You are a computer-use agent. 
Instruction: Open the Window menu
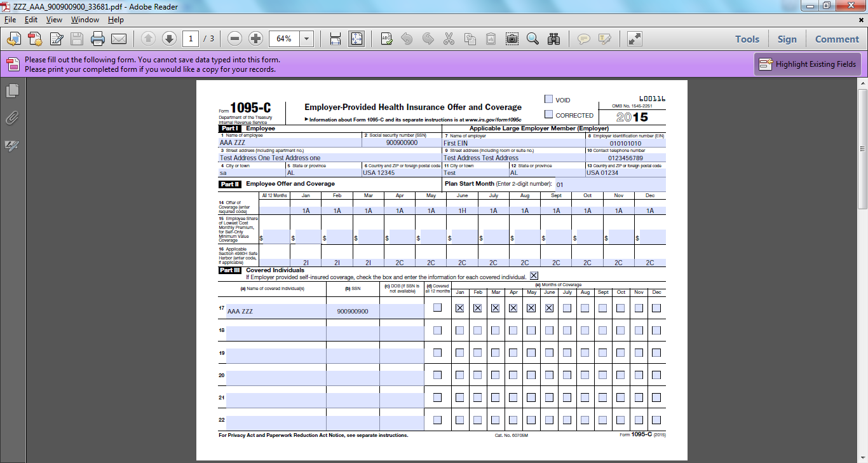tap(85, 20)
